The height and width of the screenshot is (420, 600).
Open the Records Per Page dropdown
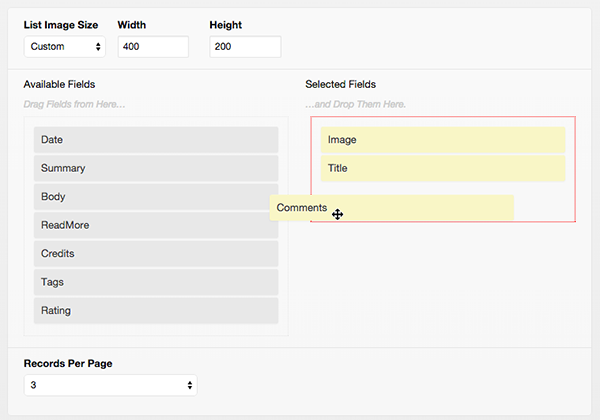(x=111, y=385)
